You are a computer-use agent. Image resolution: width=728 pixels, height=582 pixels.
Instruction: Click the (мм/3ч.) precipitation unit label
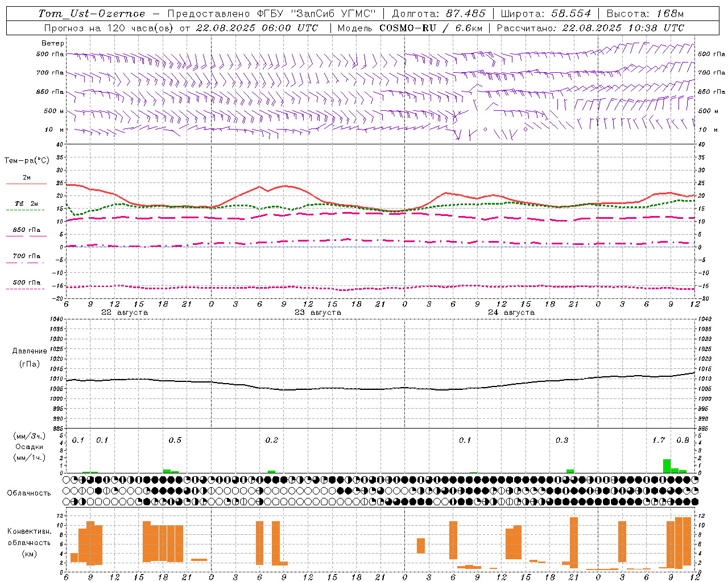coord(30,436)
